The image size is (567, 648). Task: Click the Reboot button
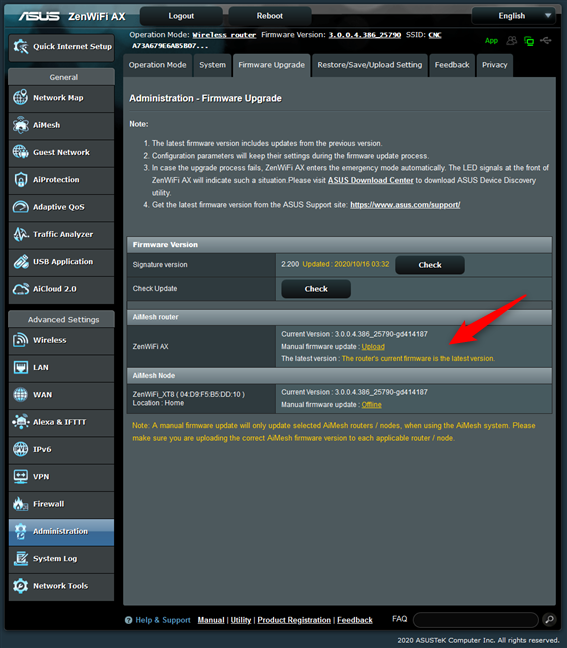269,16
